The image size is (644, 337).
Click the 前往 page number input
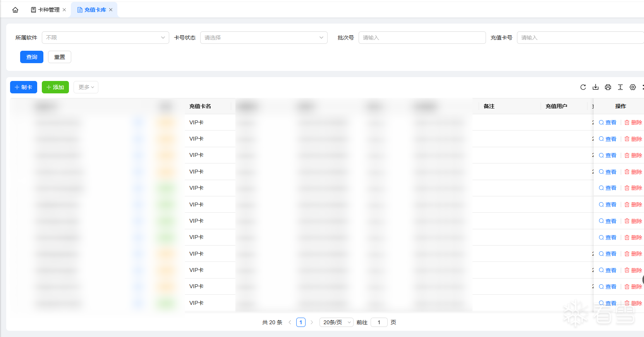pos(379,322)
